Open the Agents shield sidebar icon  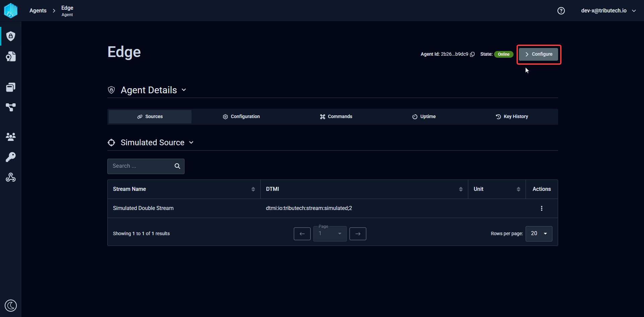tap(11, 36)
